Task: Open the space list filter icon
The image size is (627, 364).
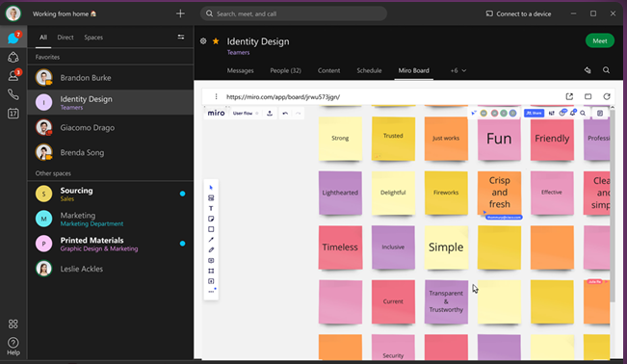Action: pyautogui.click(x=181, y=37)
